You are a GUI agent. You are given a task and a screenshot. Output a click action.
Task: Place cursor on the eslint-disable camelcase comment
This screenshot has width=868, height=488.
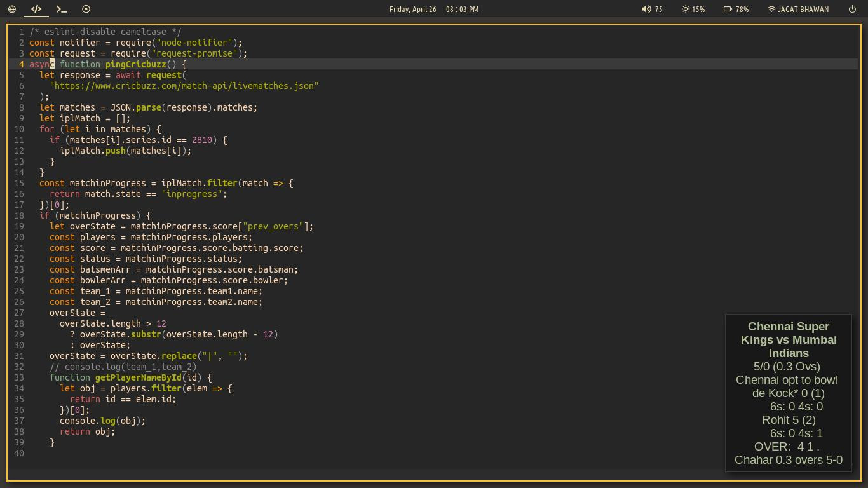pos(105,32)
